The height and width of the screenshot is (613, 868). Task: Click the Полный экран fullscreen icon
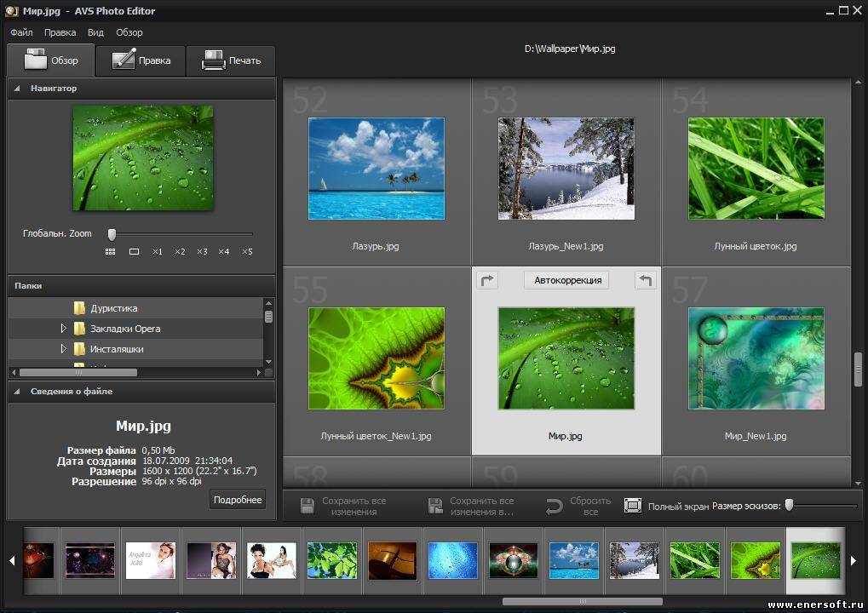[633, 505]
